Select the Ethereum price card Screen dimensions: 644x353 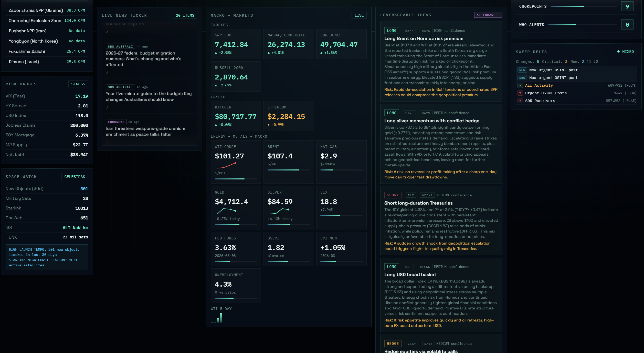289,116
